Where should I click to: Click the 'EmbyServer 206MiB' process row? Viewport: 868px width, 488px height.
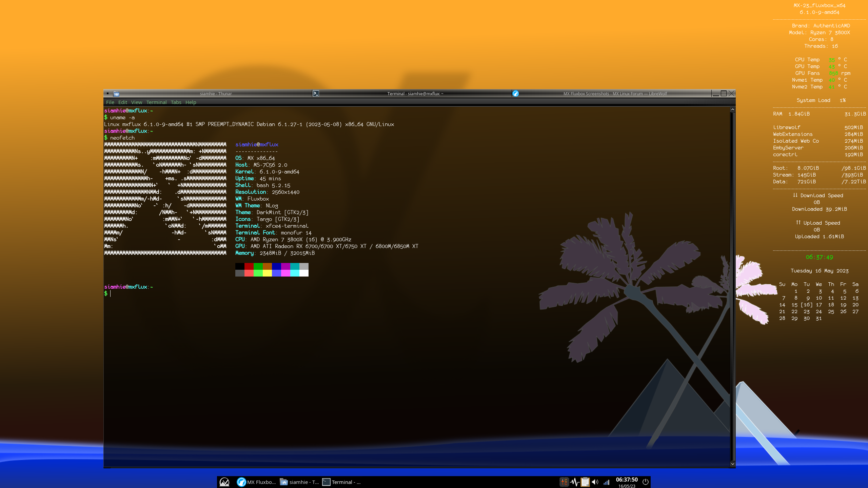click(818, 148)
